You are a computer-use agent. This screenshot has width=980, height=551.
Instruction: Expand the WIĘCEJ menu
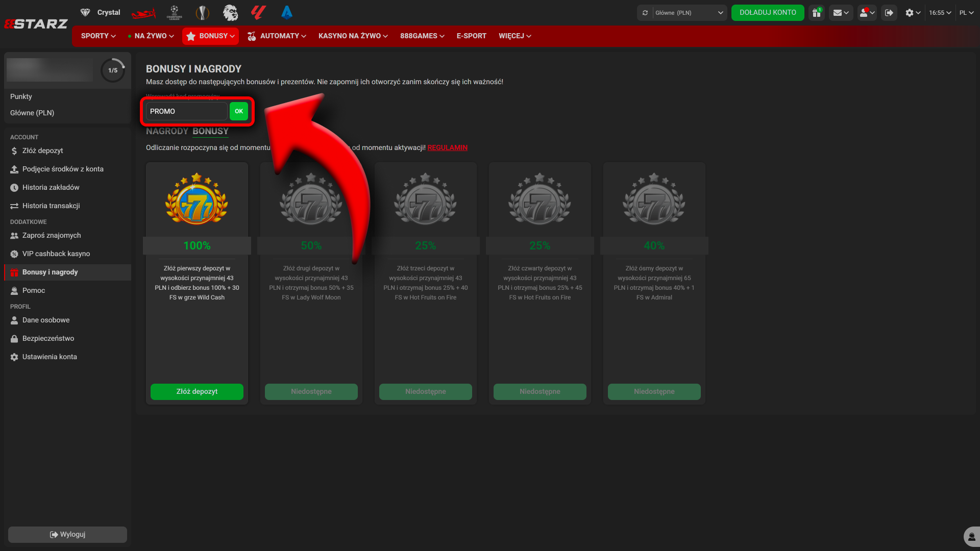click(x=515, y=36)
